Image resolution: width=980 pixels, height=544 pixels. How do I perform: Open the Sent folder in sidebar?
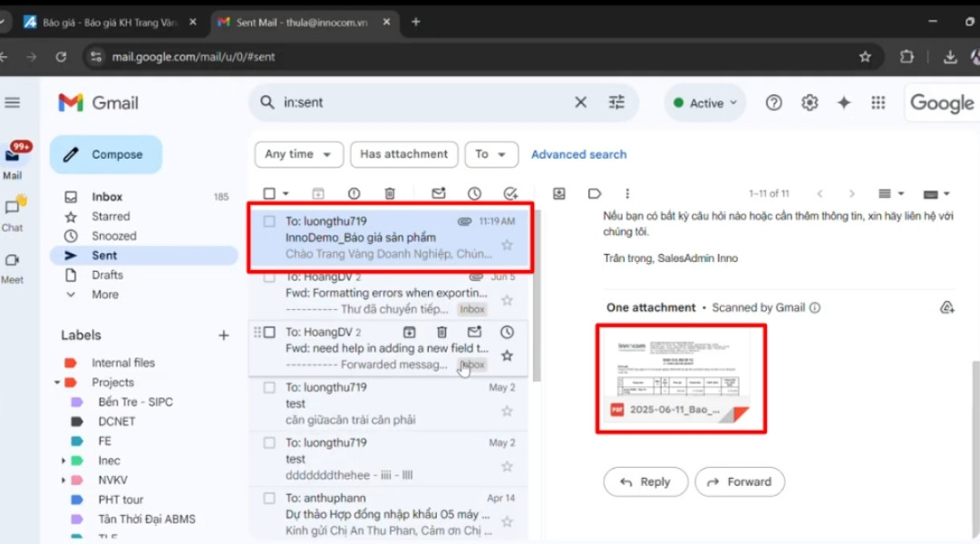(103, 255)
